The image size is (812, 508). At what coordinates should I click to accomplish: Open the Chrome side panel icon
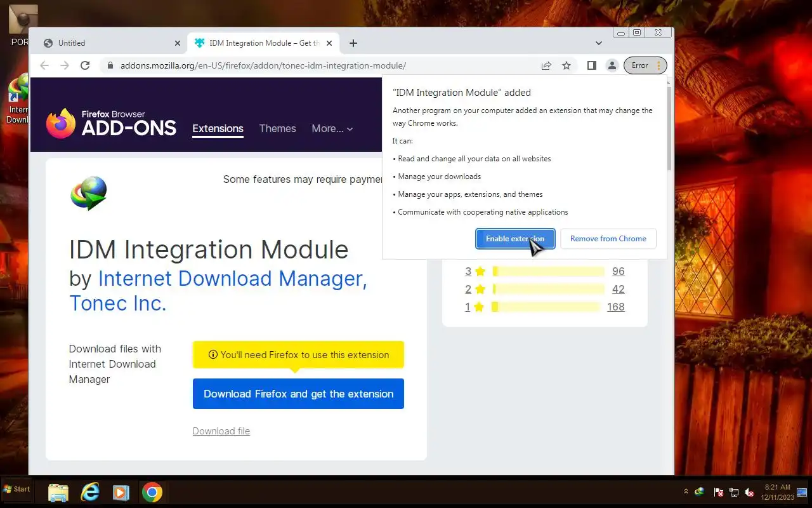click(x=591, y=65)
